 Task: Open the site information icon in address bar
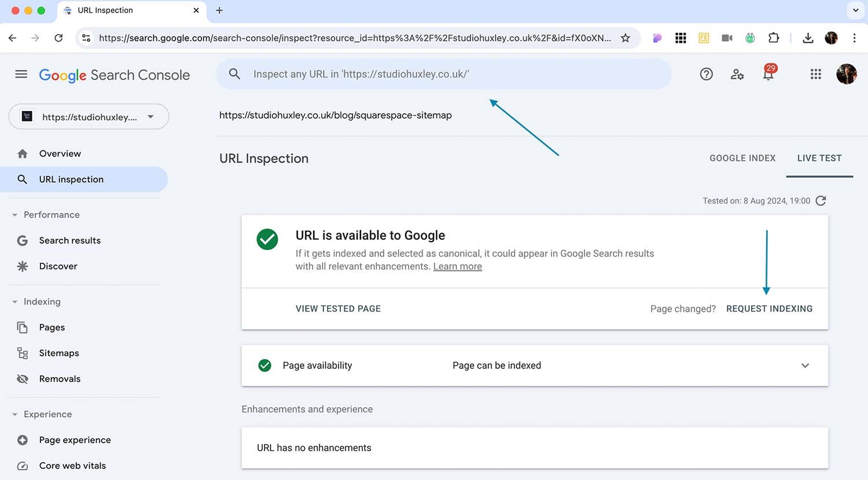click(x=86, y=38)
